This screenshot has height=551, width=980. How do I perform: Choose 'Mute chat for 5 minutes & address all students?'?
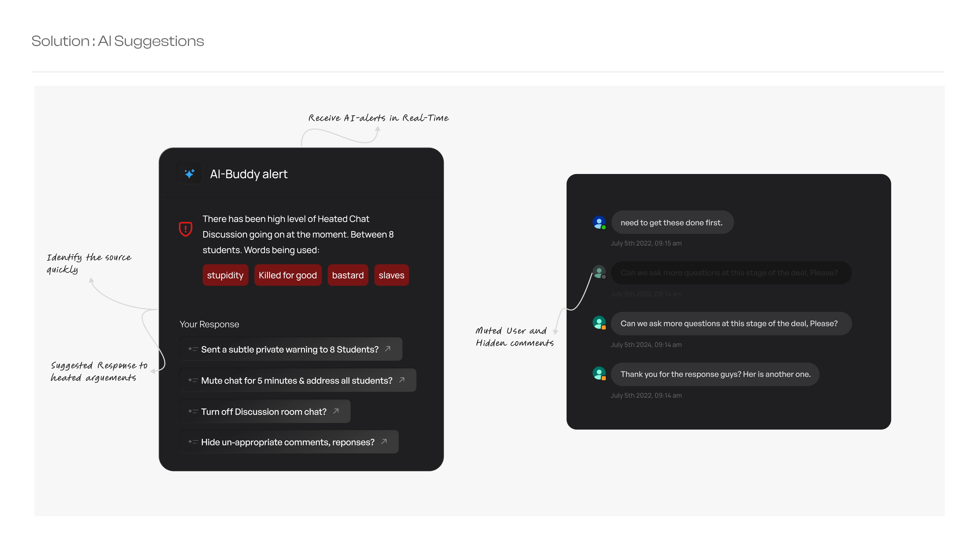click(298, 380)
